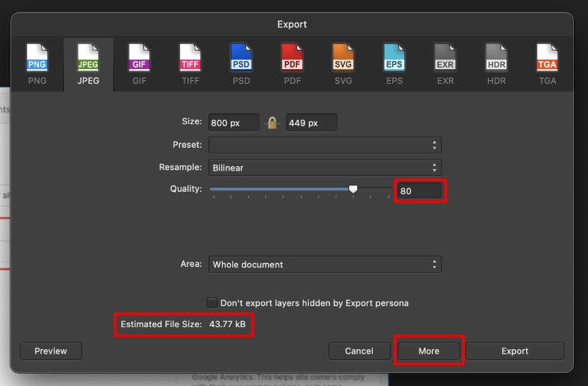Toggle the aspect ratio lock icon
Viewport: 588px width, 386px height.
click(x=272, y=123)
